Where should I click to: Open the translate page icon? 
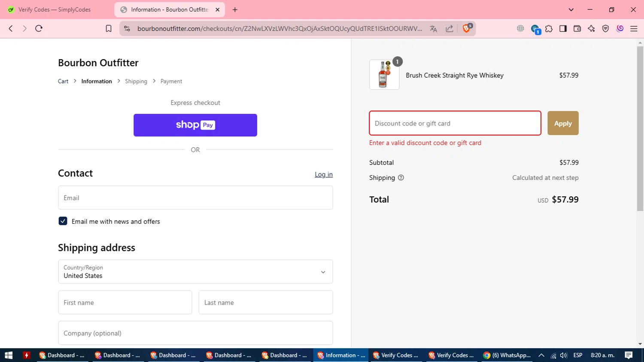click(x=434, y=28)
